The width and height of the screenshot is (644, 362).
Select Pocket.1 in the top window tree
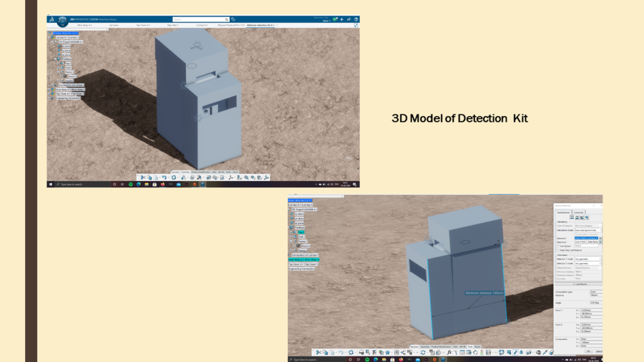pos(69,72)
